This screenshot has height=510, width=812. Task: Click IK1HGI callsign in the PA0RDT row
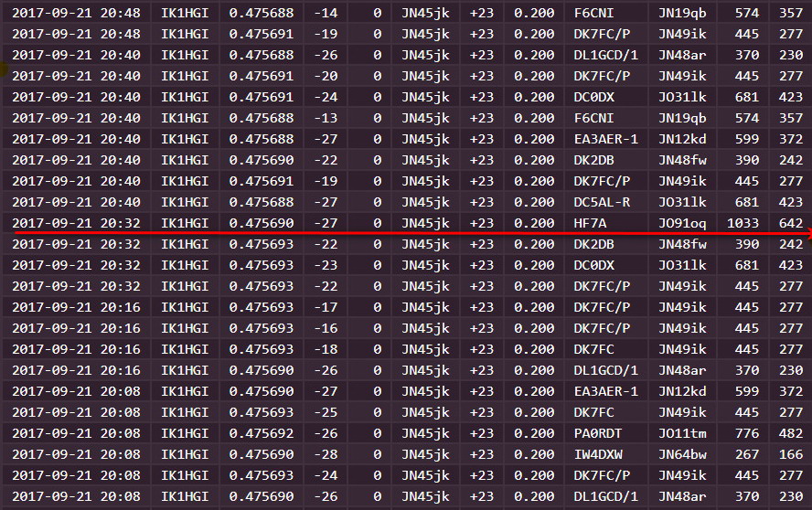tap(185, 433)
